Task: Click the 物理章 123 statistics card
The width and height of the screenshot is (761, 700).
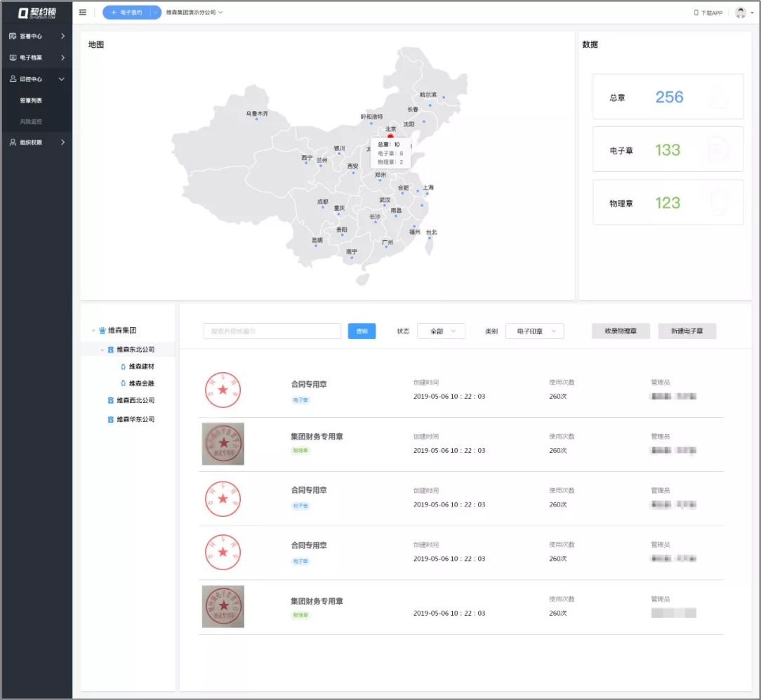Action: click(x=668, y=202)
